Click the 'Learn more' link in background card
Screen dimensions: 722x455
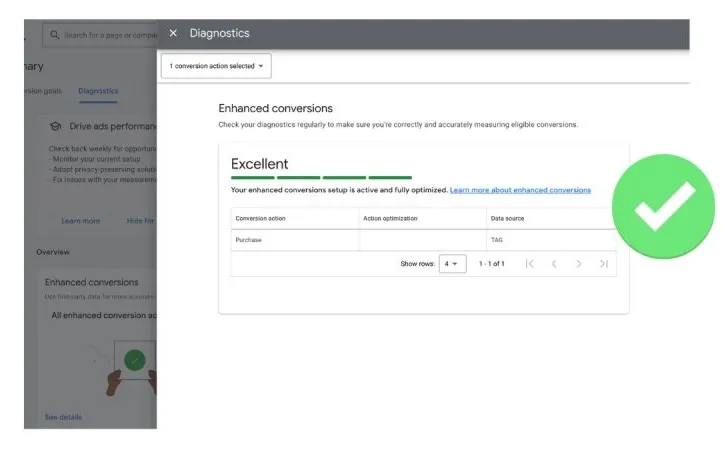81,221
